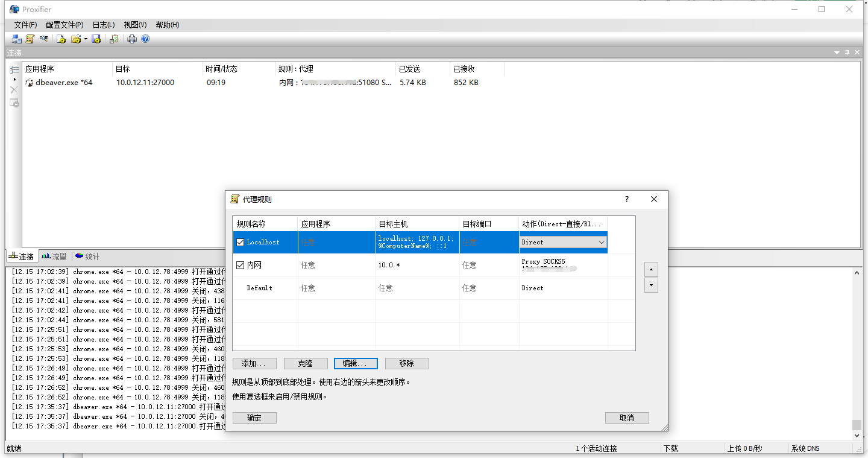Click the .com name resolution icon
The image size is (868, 458).
coord(43,39)
